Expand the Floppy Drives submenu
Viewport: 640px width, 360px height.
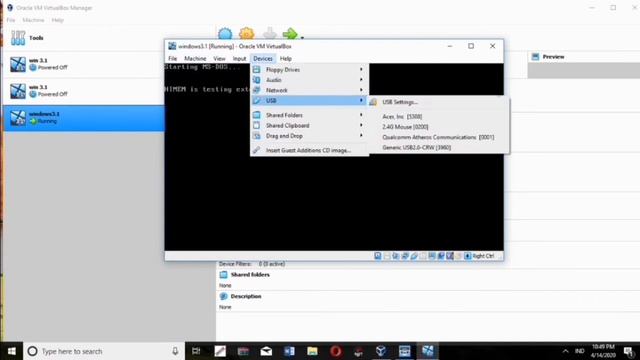(x=309, y=69)
